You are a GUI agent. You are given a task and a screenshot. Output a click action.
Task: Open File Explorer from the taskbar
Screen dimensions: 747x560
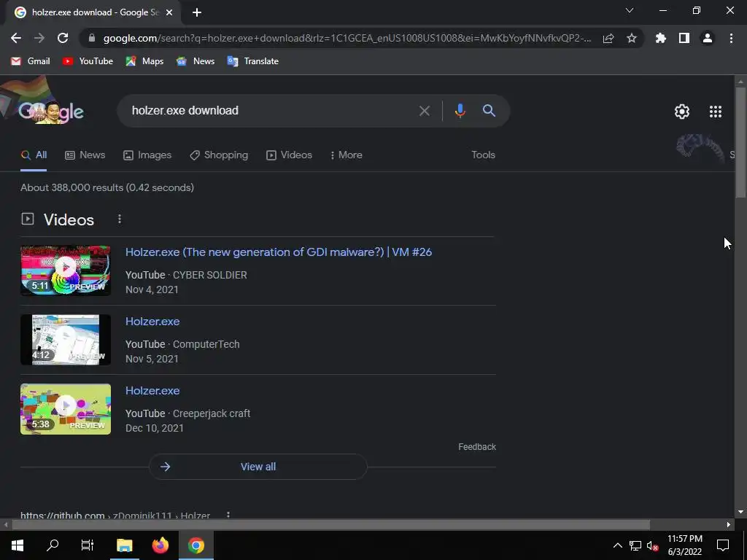pyautogui.click(x=124, y=545)
